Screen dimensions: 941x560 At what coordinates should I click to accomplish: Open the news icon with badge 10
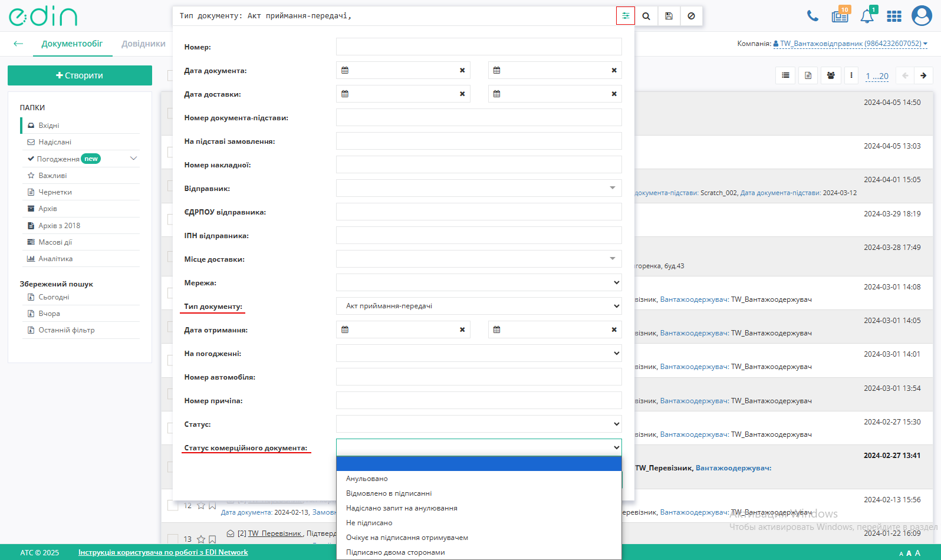click(x=840, y=15)
